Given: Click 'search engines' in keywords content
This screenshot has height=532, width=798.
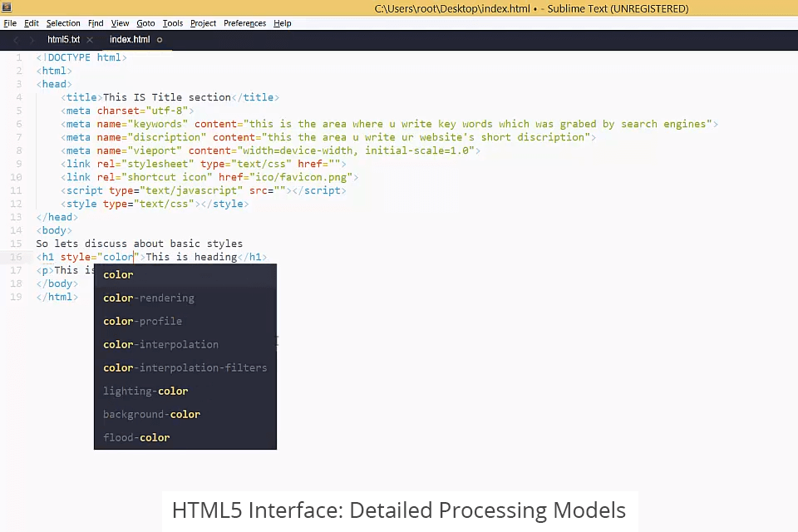Looking at the screenshot, I should (663, 124).
